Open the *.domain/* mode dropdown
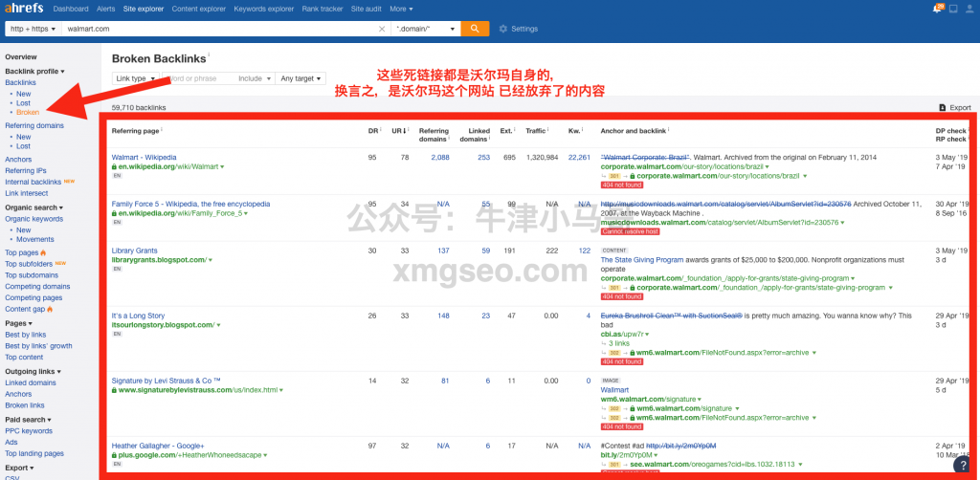Image resolution: width=980 pixels, height=480 pixels. [x=426, y=29]
